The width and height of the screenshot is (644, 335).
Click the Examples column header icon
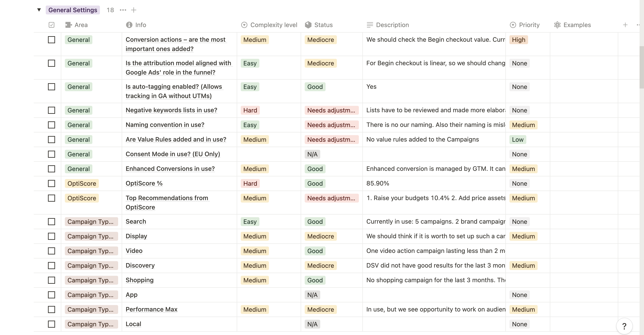pos(557,25)
